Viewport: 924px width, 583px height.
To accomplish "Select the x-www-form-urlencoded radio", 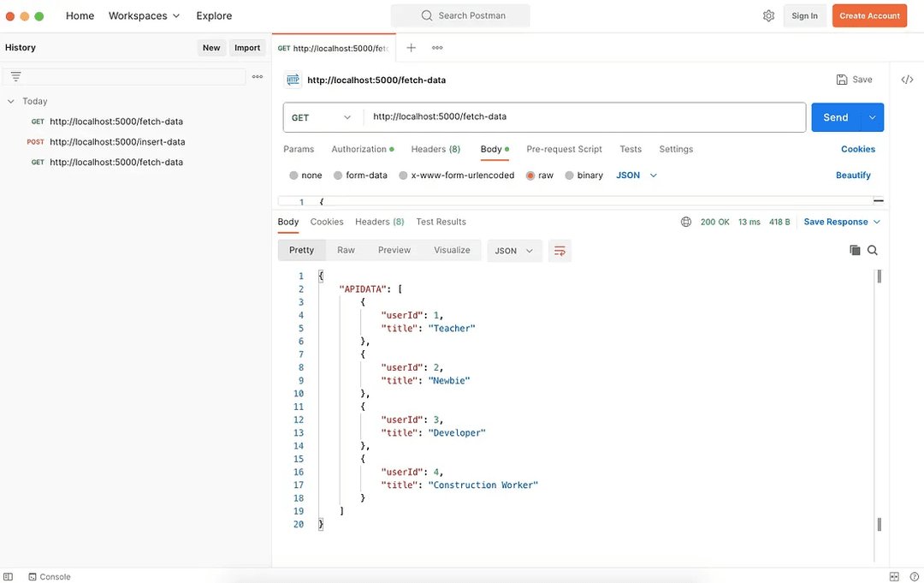I will [403, 175].
